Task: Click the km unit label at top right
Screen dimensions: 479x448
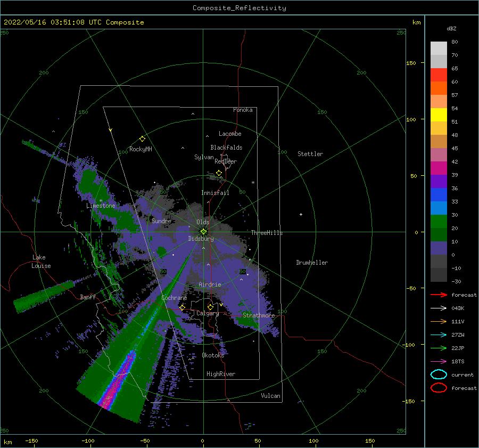Action: 416,22
